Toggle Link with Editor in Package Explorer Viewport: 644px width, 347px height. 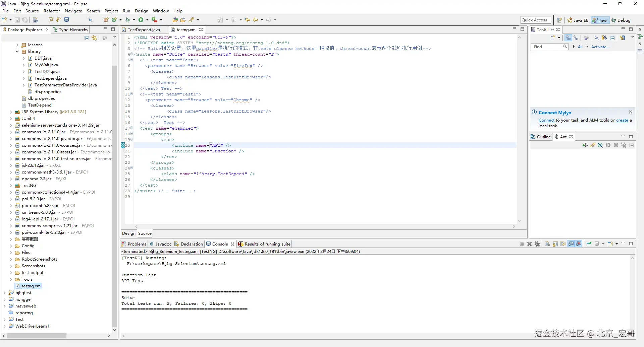coord(94,38)
